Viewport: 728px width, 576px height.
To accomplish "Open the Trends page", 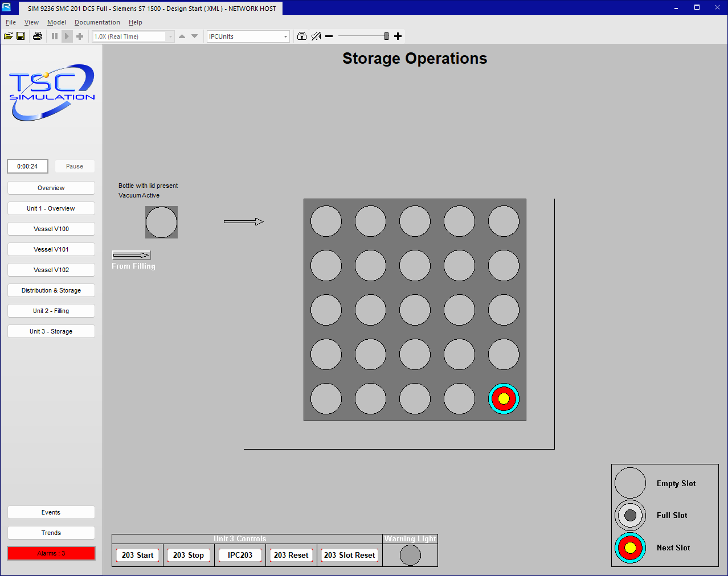I will pyautogui.click(x=51, y=533).
